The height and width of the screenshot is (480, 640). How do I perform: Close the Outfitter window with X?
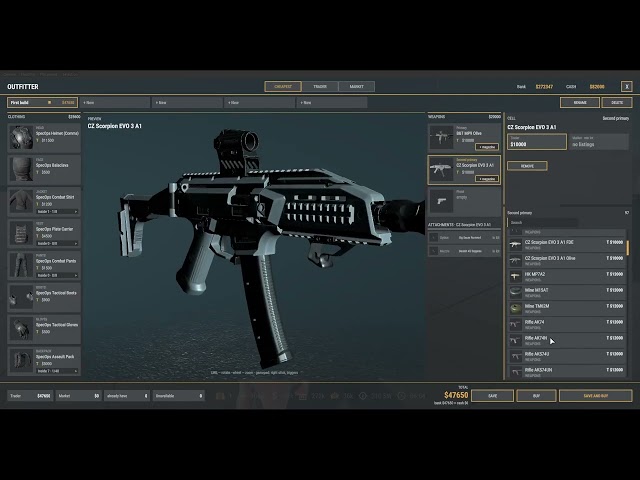[627, 86]
